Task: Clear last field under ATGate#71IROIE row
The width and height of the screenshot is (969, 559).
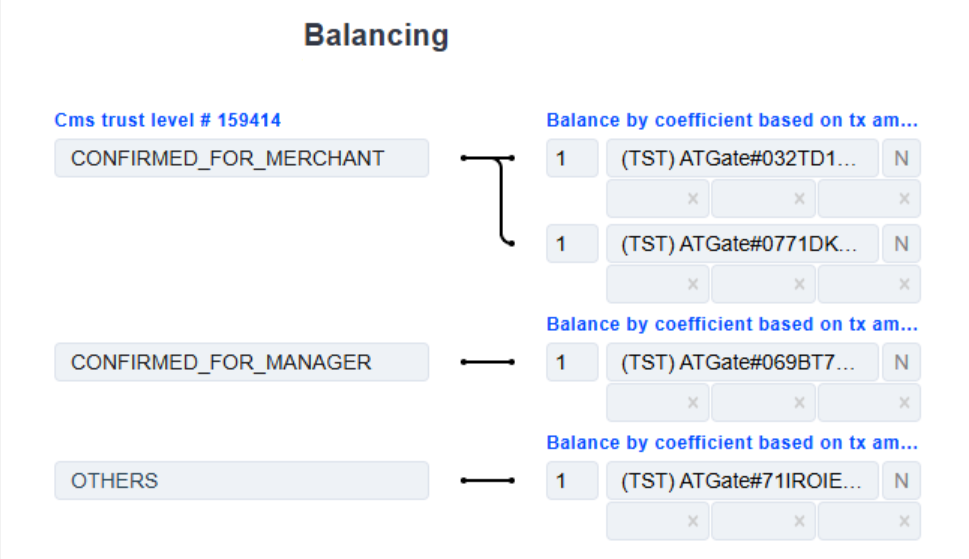Action: pos(904,521)
